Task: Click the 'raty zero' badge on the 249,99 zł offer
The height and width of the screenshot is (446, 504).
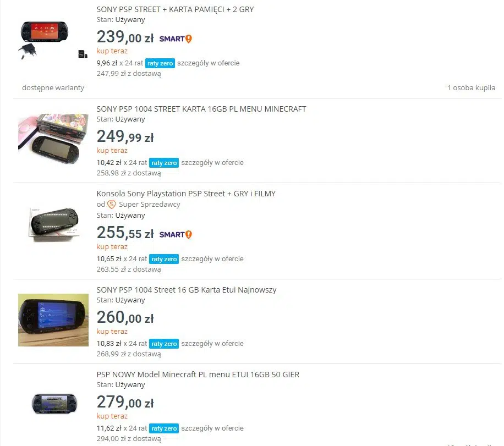Action: click(x=164, y=163)
